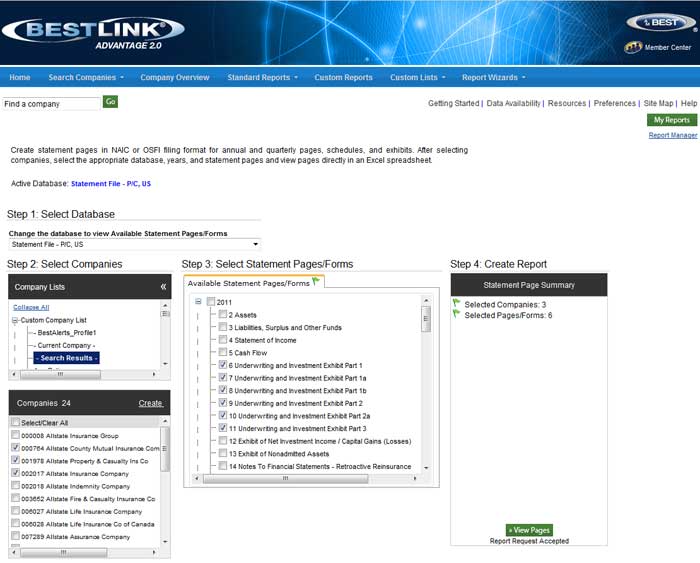Select Current Company list item
Viewport: 700px width, 563px height.
point(66,345)
